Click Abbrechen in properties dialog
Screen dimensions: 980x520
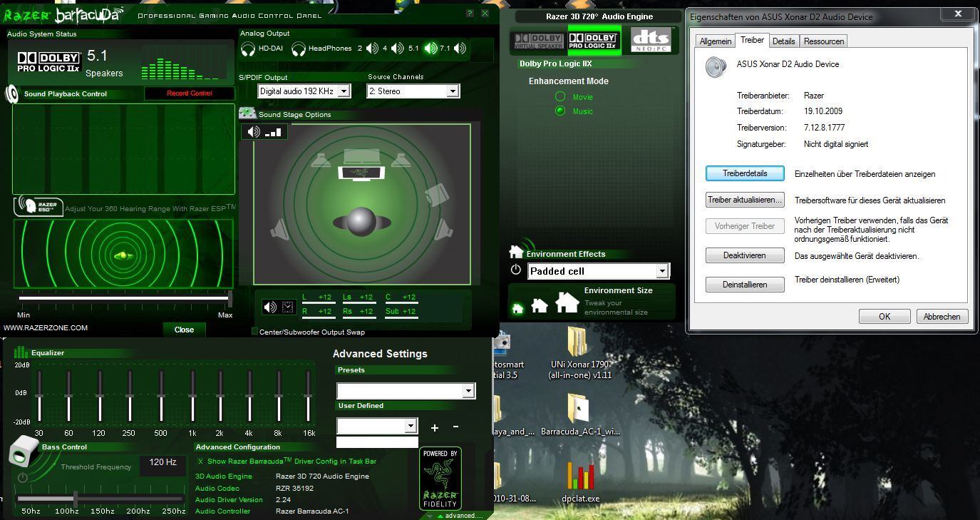tap(942, 316)
